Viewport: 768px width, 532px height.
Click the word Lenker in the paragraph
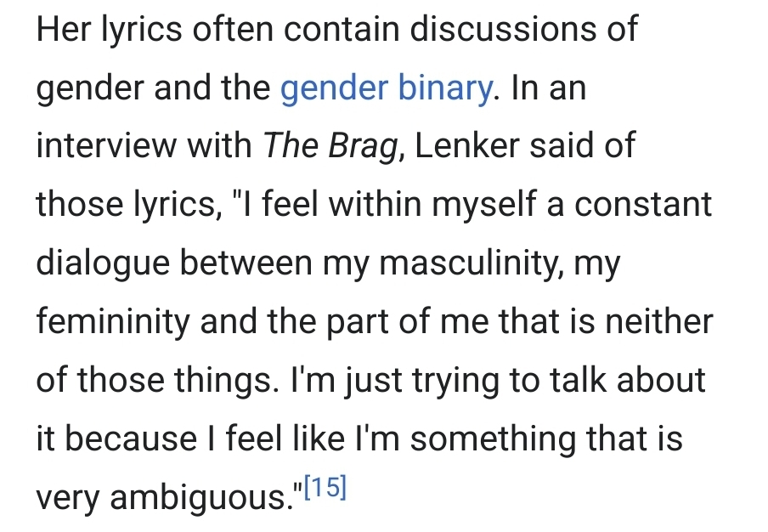point(467,145)
